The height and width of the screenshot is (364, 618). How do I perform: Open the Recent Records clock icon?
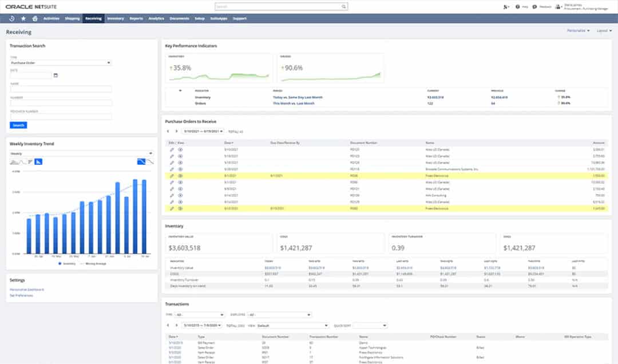click(13, 18)
